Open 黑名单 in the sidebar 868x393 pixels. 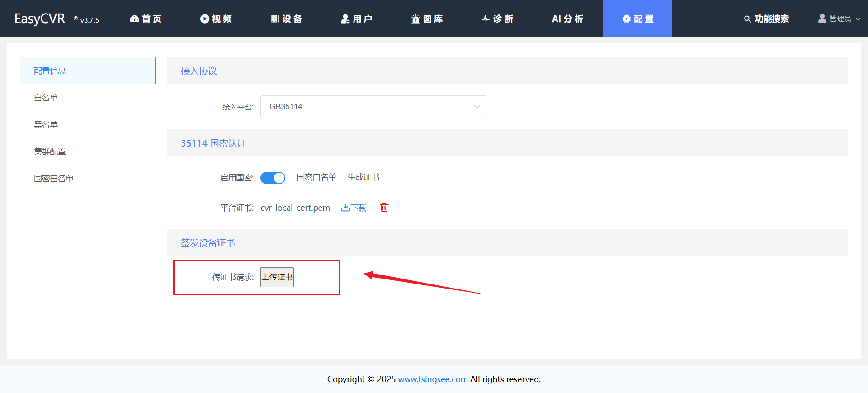(x=88, y=124)
